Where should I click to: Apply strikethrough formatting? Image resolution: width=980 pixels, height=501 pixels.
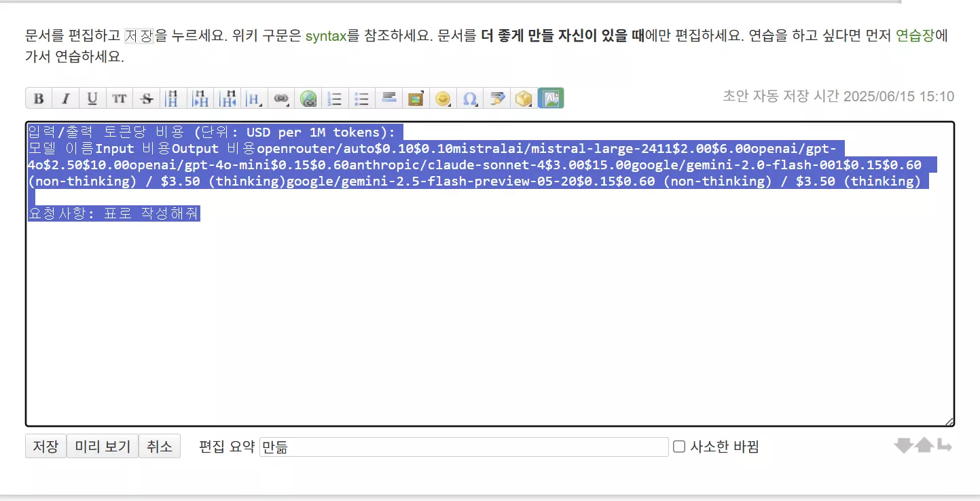coord(146,99)
